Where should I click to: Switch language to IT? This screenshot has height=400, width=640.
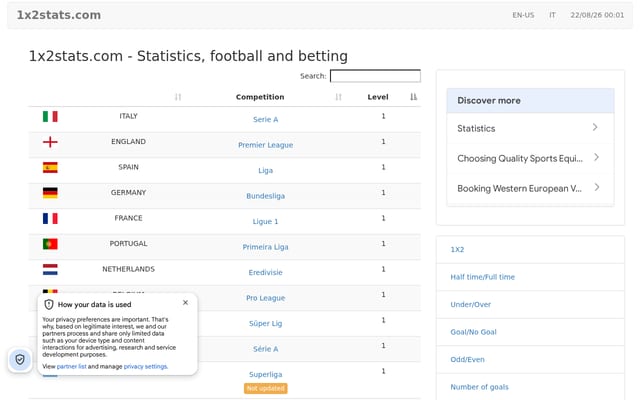tap(552, 15)
